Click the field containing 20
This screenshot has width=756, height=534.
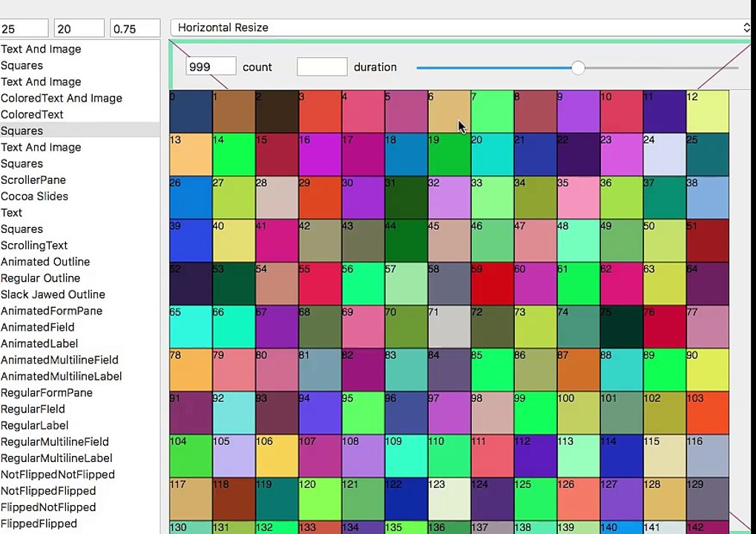[x=79, y=28]
